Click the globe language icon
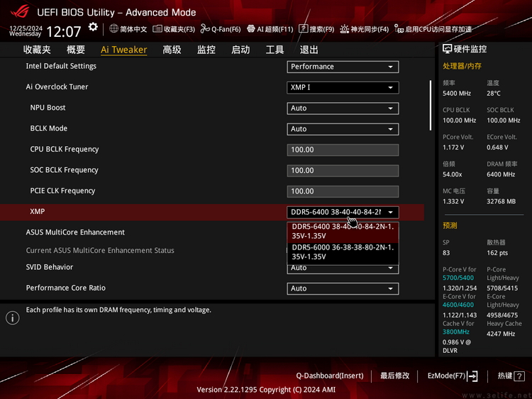532x399 pixels. coord(113,29)
